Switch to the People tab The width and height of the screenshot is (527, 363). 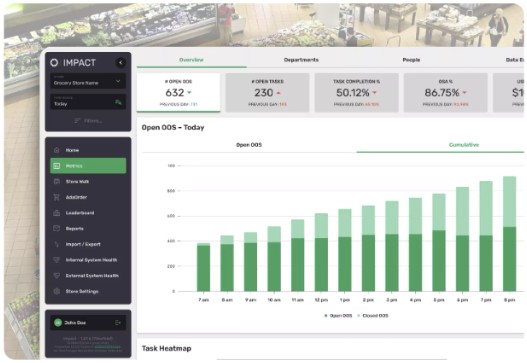411,60
